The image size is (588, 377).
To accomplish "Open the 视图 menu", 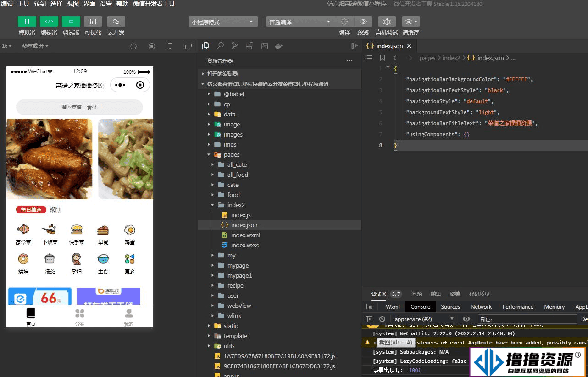I will point(73,4).
